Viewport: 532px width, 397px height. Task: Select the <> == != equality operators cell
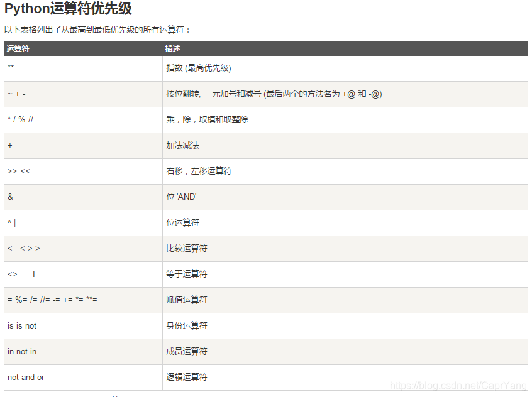coord(21,274)
